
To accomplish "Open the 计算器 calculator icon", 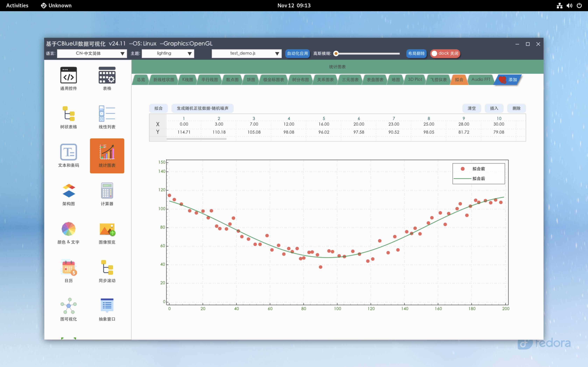I will [107, 190].
